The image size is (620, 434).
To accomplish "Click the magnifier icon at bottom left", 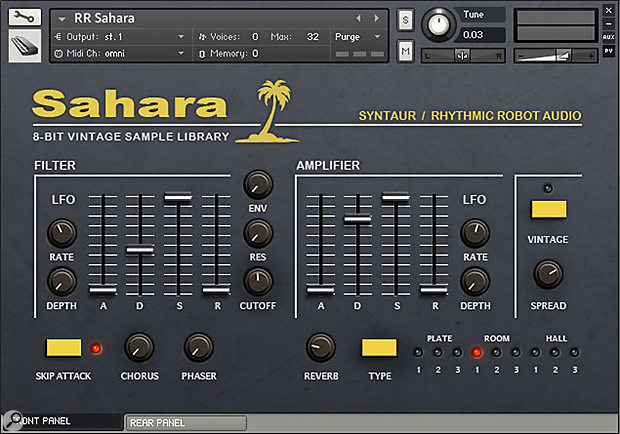I will 14,420.
